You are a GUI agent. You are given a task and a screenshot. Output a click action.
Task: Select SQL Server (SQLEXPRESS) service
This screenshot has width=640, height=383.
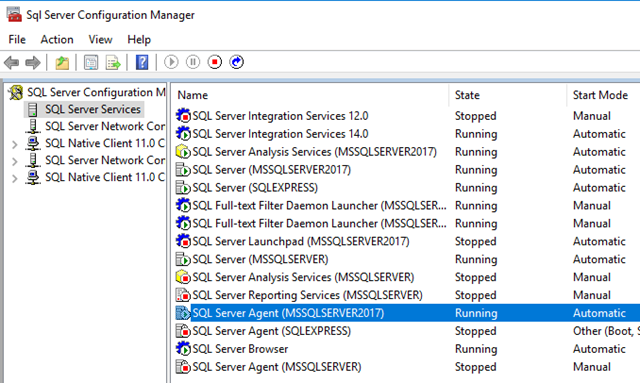[255, 188]
